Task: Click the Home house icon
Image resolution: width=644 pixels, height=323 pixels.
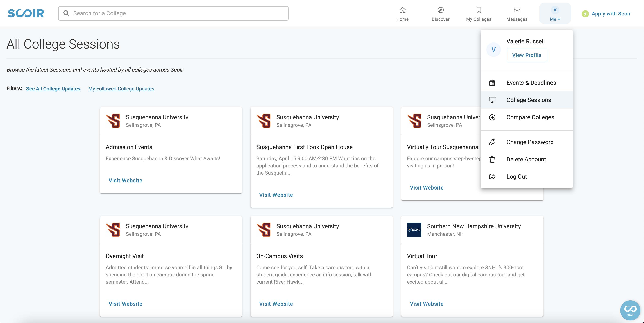Action: (x=402, y=10)
